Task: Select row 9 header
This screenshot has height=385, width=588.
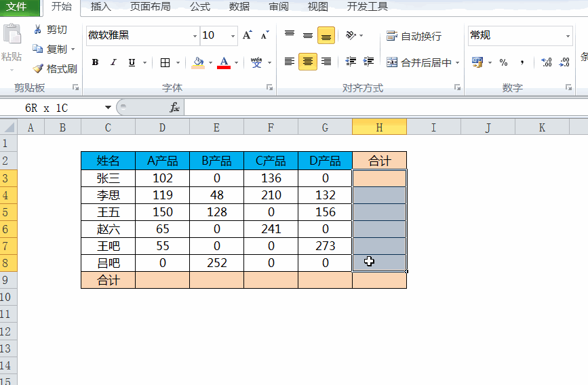Action: coord(8,280)
